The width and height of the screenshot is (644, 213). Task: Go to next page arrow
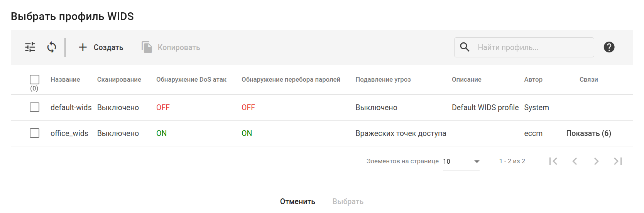pyautogui.click(x=596, y=161)
